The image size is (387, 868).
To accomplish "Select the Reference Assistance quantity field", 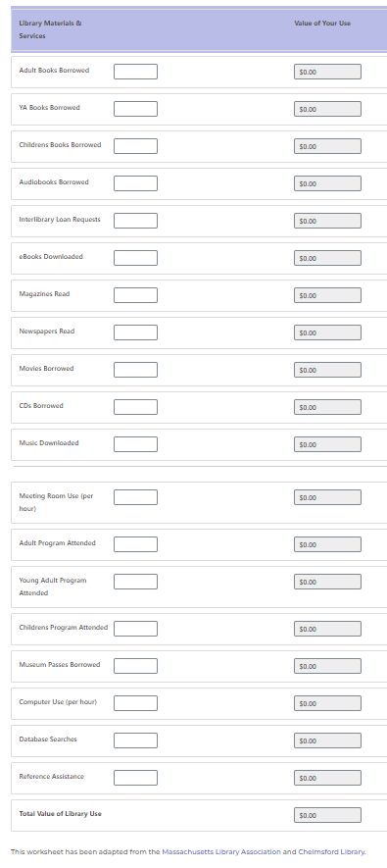I will pyautogui.click(x=135, y=778).
